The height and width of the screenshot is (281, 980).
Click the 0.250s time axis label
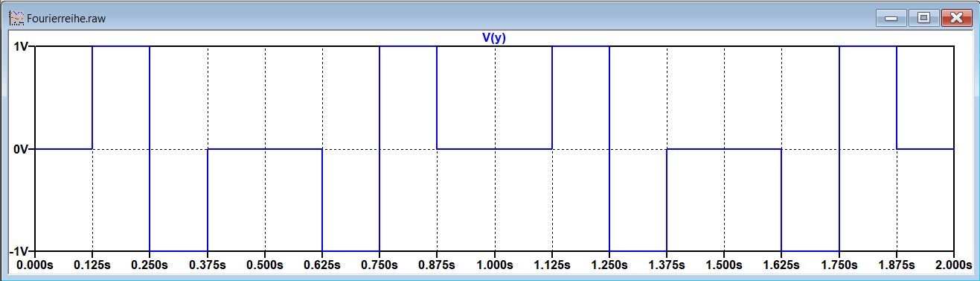150,265
